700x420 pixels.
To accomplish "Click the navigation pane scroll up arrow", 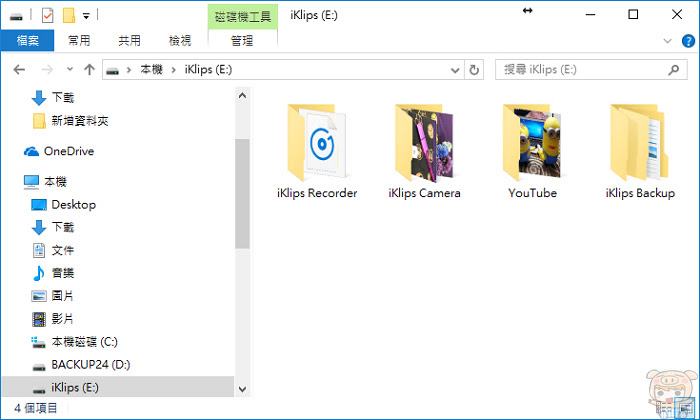I will click(242, 95).
